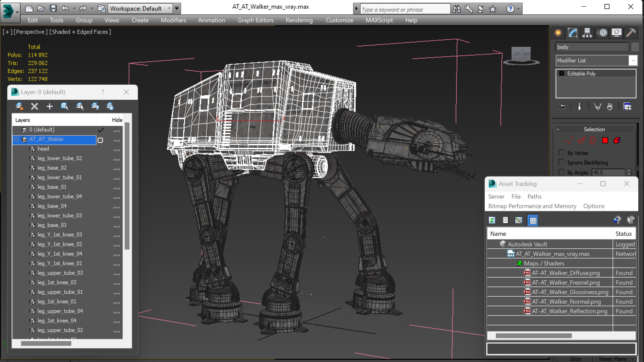This screenshot has height=362, width=644.
Task: Open the Hierarchy command panel tab
Action: [587, 32]
